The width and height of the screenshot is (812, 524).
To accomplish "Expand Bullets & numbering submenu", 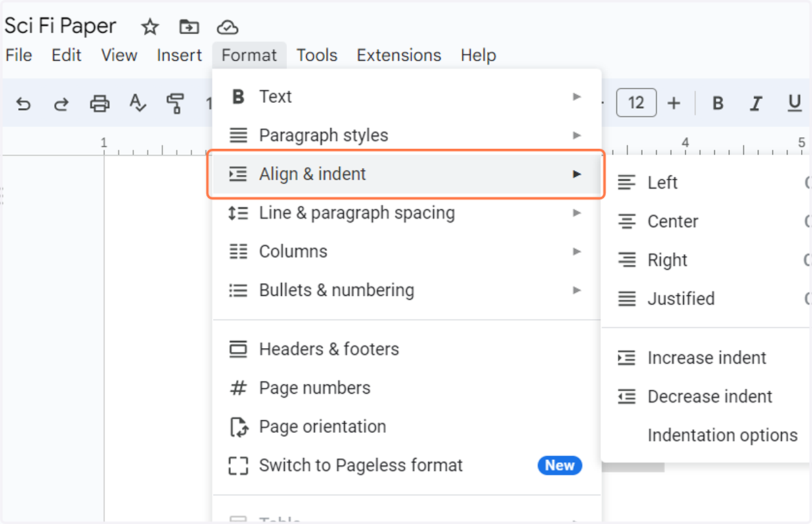I will 407,290.
